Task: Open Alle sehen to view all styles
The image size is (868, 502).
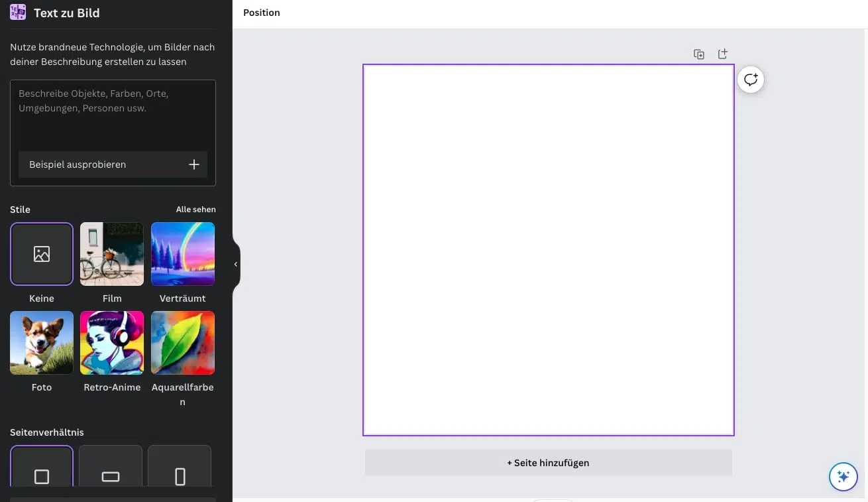Action: (x=195, y=209)
